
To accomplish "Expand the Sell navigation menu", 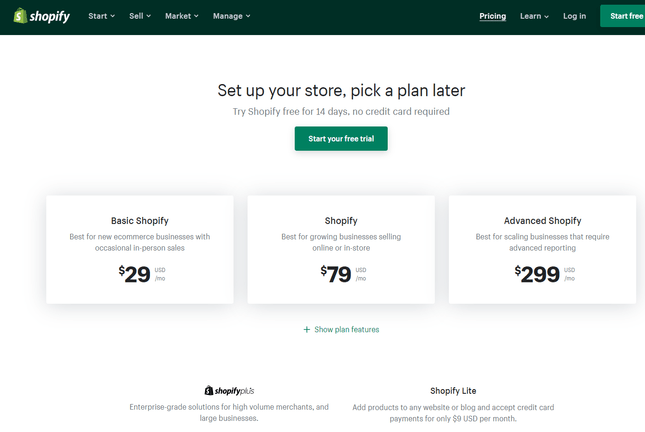I will coord(139,16).
